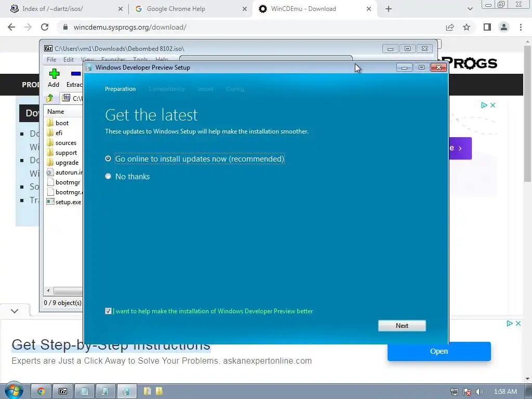
Task: Click the Preparation step label
Action: coord(120,89)
